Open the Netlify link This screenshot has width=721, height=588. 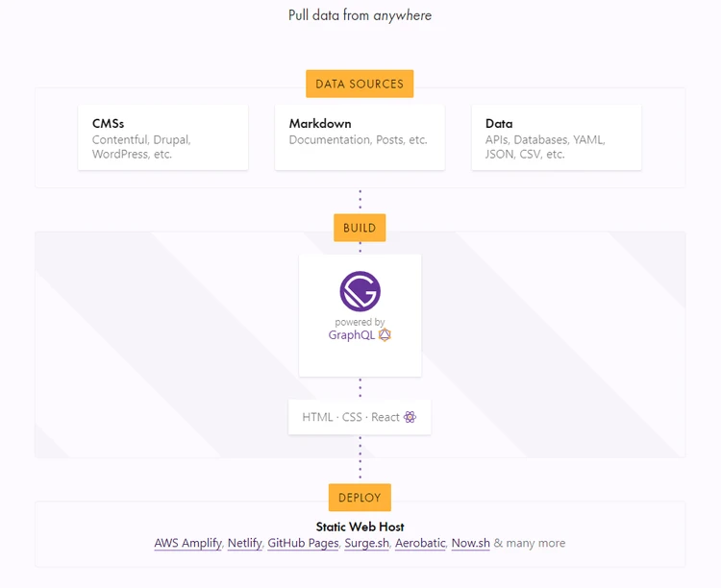coord(244,543)
